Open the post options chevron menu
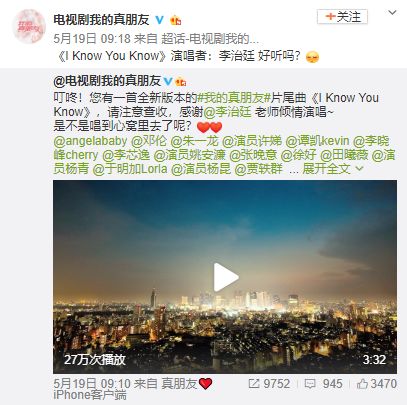The height and width of the screenshot is (405, 407). point(392,13)
